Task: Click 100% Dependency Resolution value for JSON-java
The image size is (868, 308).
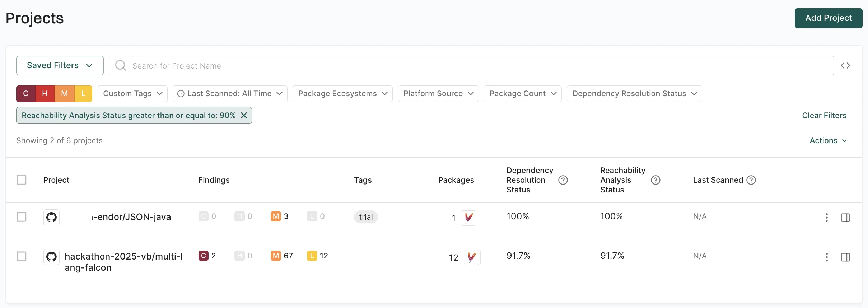Action: coord(518,216)
